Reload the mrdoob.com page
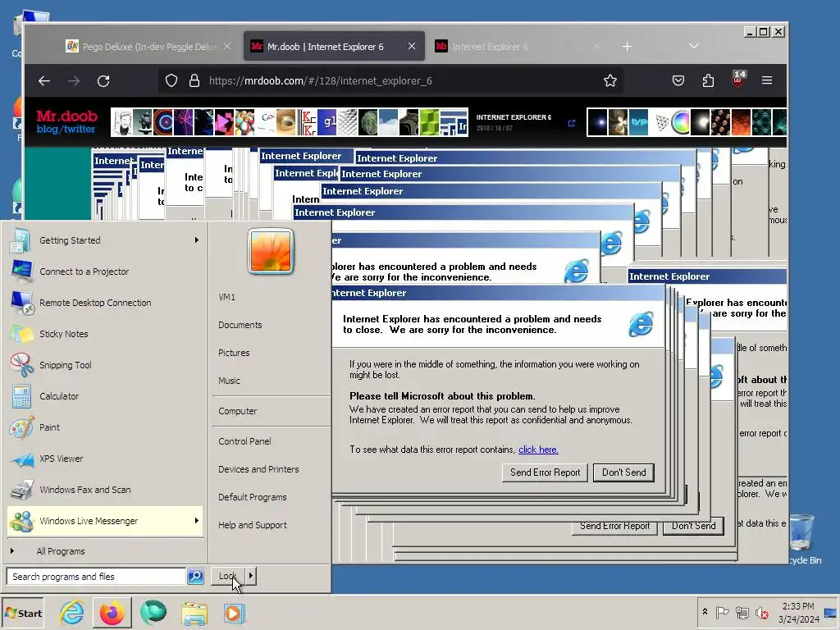 [x=103, y=81]
